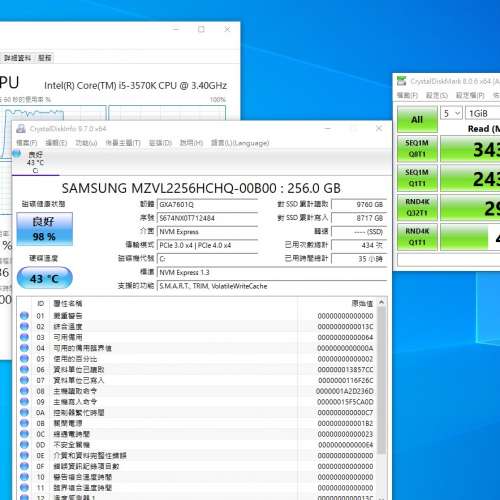Click the CrystalDiskInfo title bar app icon
Viewport: 500px width, 500px height.
tap(21, 129)
